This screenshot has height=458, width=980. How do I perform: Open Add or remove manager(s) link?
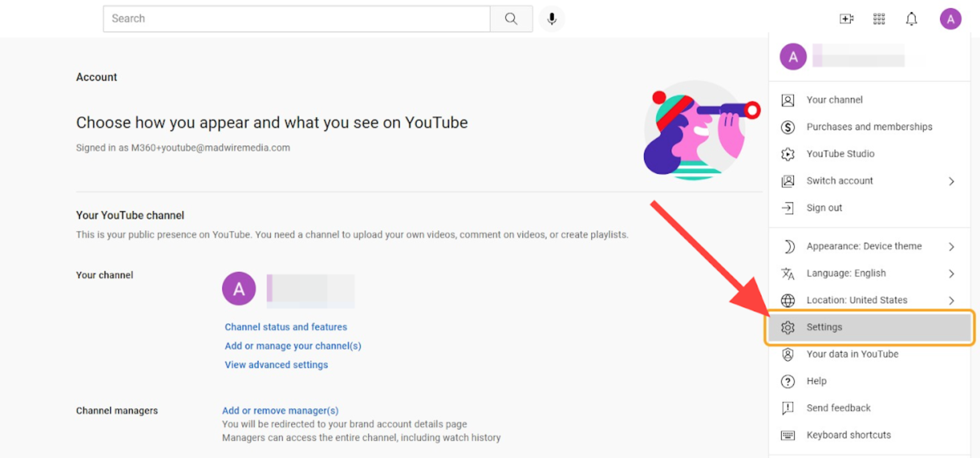click(280, 410)
